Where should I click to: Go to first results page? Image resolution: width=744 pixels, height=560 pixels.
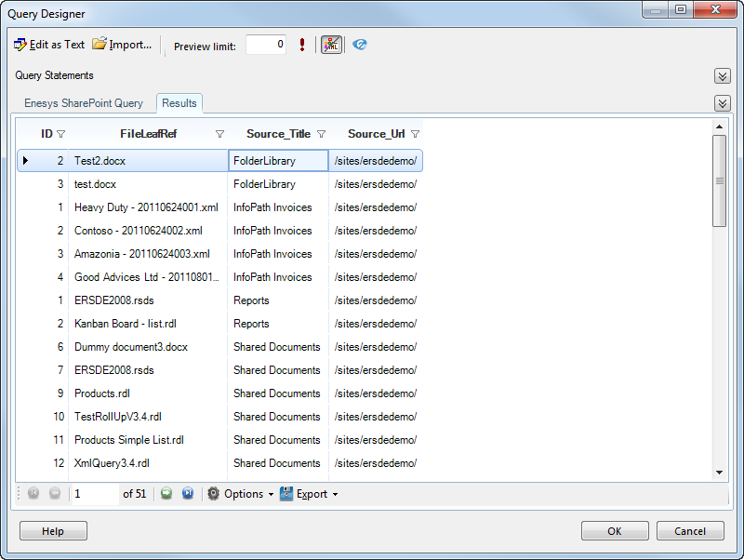tap(33, 494)
